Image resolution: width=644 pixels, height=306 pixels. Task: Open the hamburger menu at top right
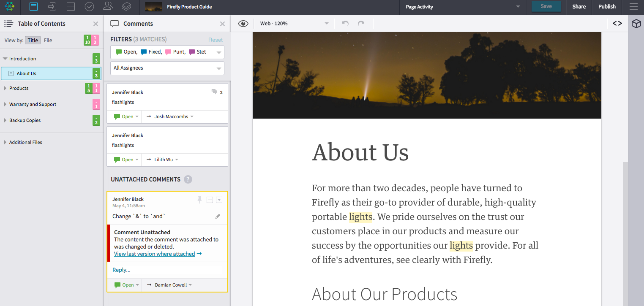pos(633,7)
